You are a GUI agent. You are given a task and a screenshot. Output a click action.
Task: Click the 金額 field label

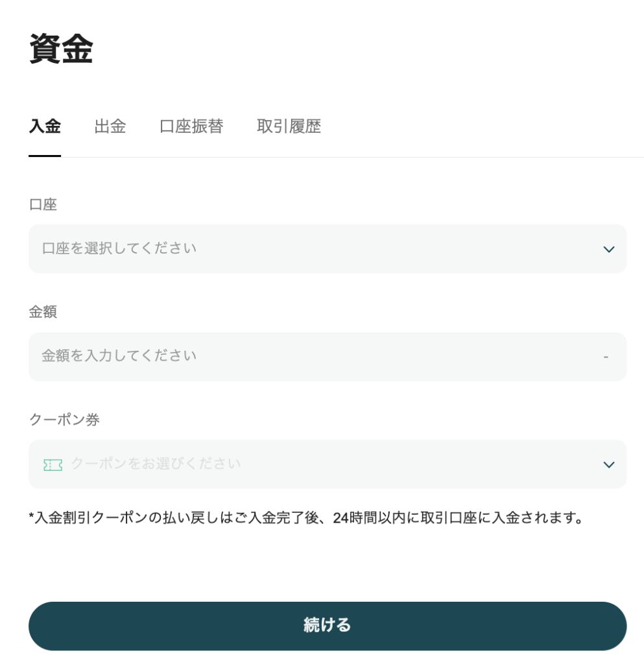click(x=42, y=313)
